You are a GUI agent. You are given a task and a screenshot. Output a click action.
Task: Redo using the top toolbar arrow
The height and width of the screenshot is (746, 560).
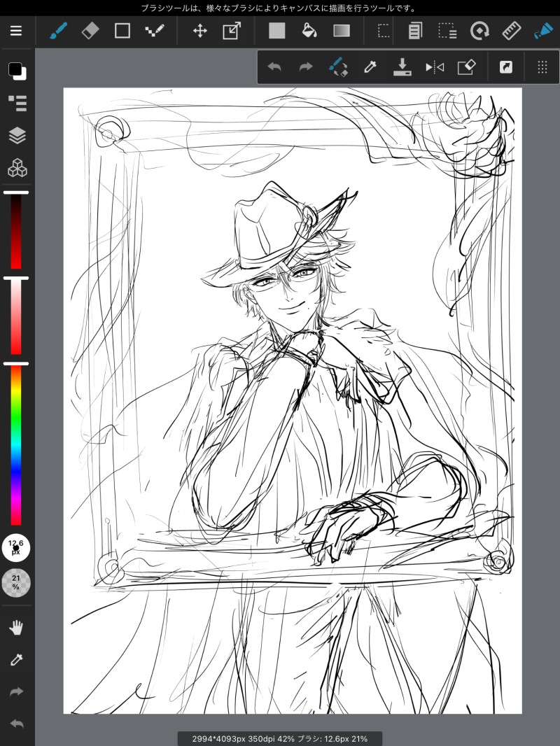pos(306,67)
